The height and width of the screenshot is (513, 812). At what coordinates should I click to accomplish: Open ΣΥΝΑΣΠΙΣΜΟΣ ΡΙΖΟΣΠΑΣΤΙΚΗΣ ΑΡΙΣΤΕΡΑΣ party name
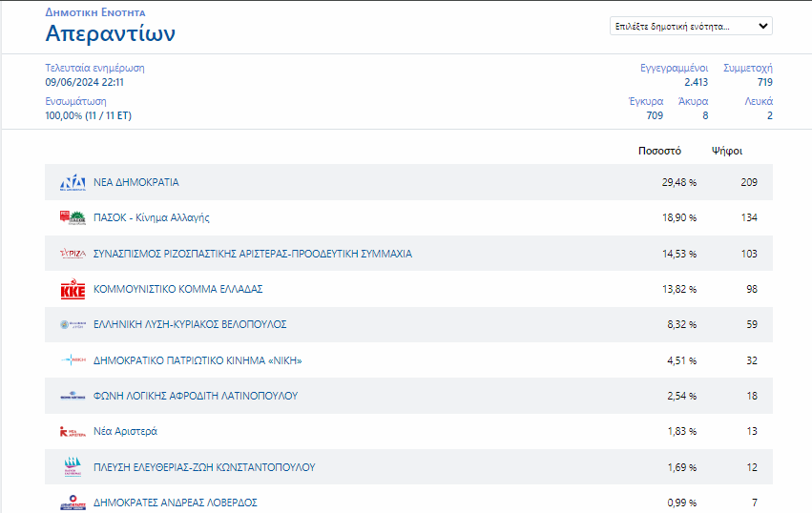pyautogui.click(x=253, y=254)
